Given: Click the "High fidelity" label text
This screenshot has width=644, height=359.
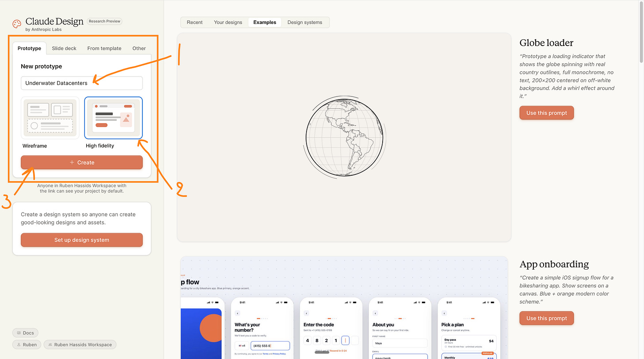Looking at the screenshot, I should click(100, 146).
